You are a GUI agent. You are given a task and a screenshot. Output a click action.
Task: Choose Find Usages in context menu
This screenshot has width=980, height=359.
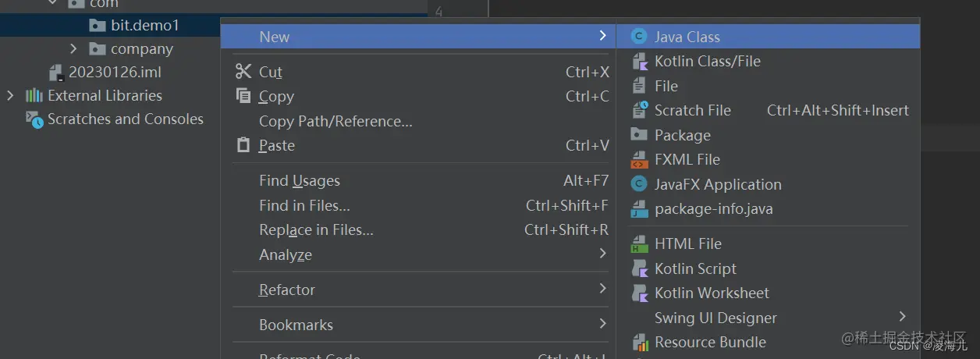pos(420,180)
